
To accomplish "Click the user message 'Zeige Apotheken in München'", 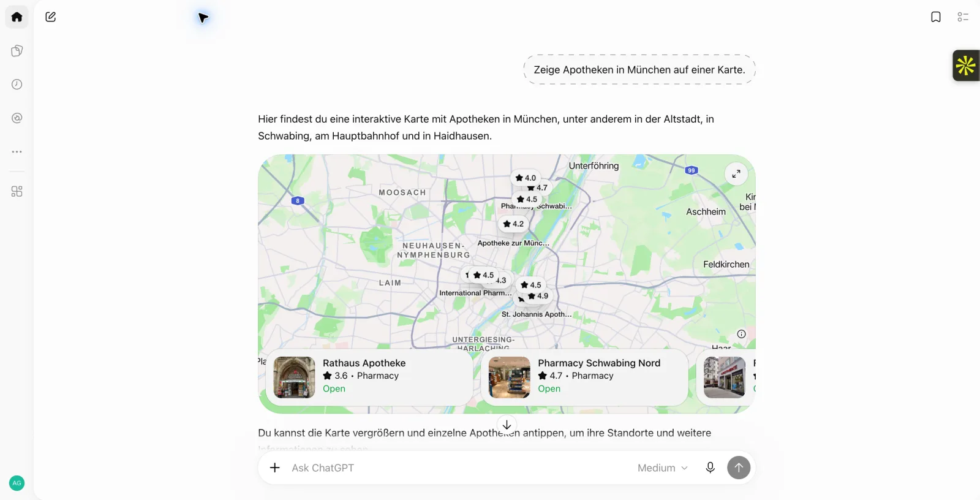I will [x=639, y=70].
